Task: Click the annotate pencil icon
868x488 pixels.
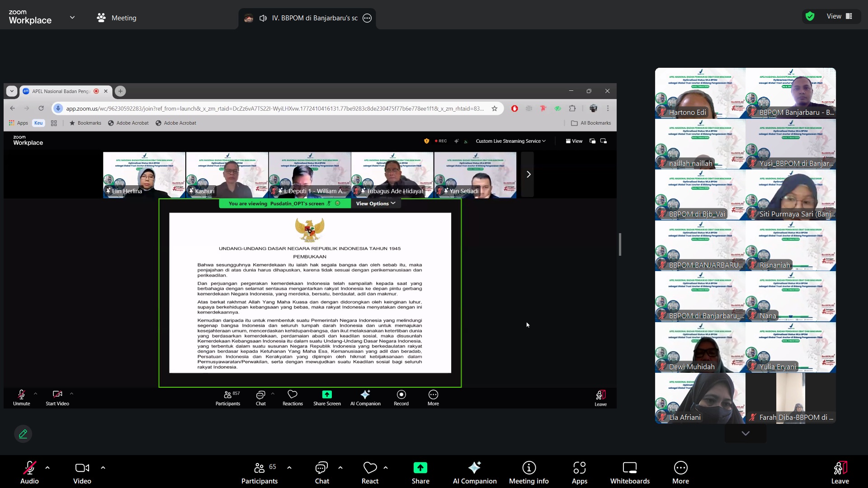Action: coord(23,434)
